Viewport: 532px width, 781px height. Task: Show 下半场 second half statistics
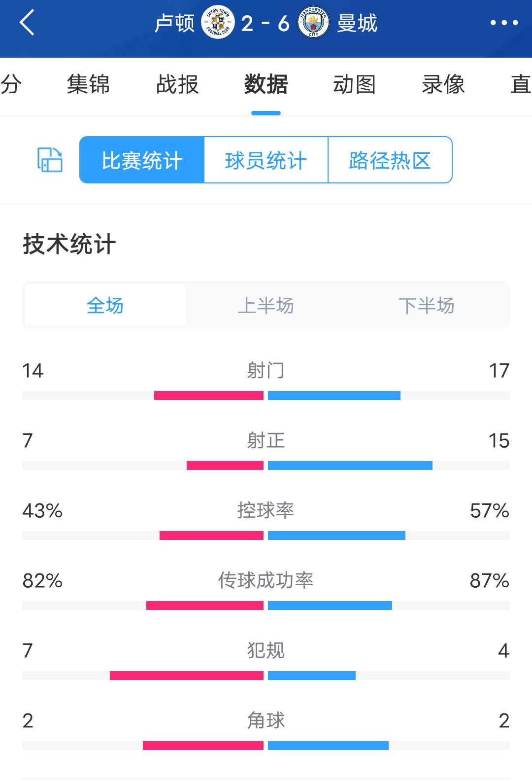coord(427,305)
